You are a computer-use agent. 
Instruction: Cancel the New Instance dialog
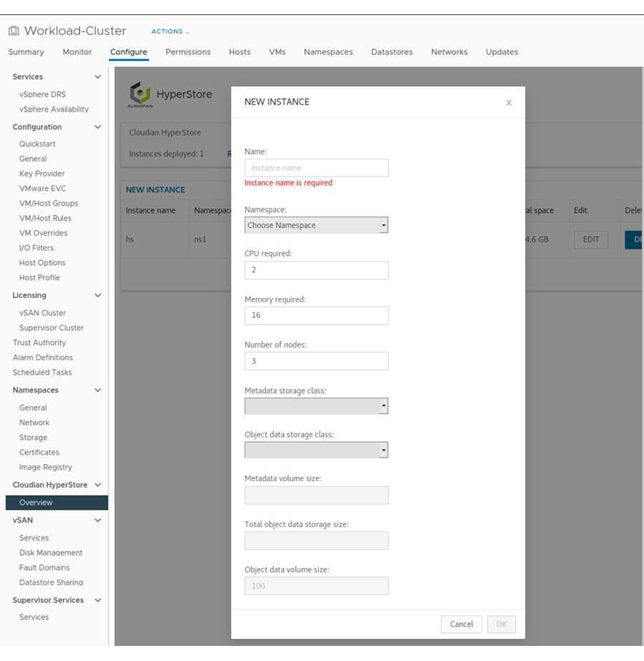coord(461,624)
